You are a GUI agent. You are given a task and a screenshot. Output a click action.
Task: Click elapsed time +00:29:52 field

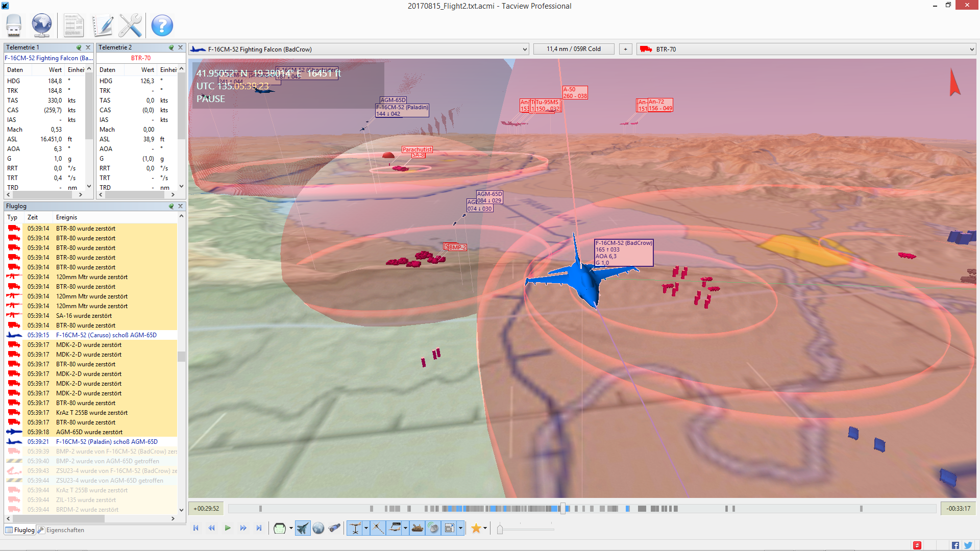pyautogui.click(x=206, y=509)
